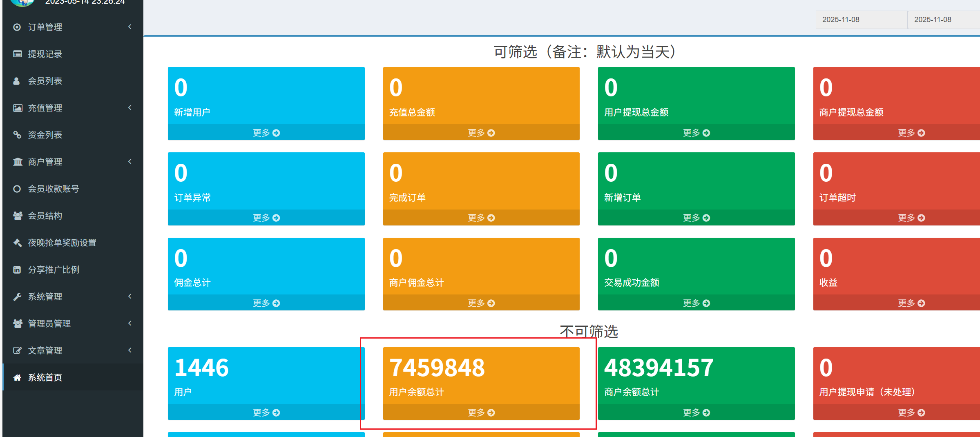The width and height of the screenshot is (980, 437).
Task: Click the gavel icon beside 夜晚抢单奖励设置
Action: pos(17,243)
